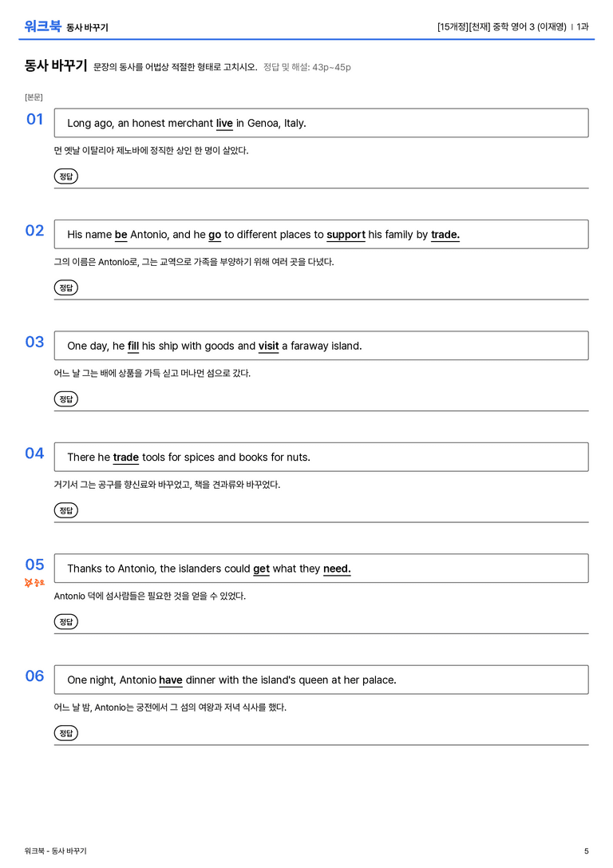613x868 pixels.
Task: Click the underlined verb 'visit' in sentence 03
Action: tap(268, 346)
